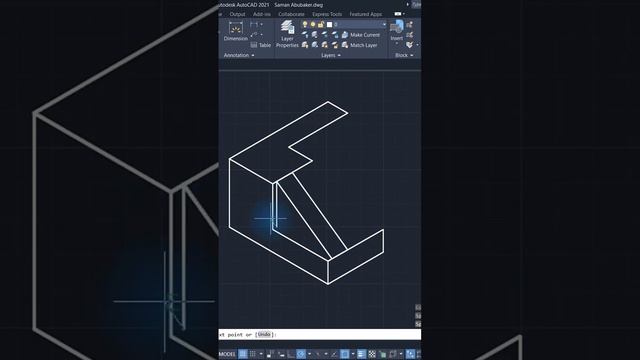Click the Create Block icon

click(x=409, y=24)
